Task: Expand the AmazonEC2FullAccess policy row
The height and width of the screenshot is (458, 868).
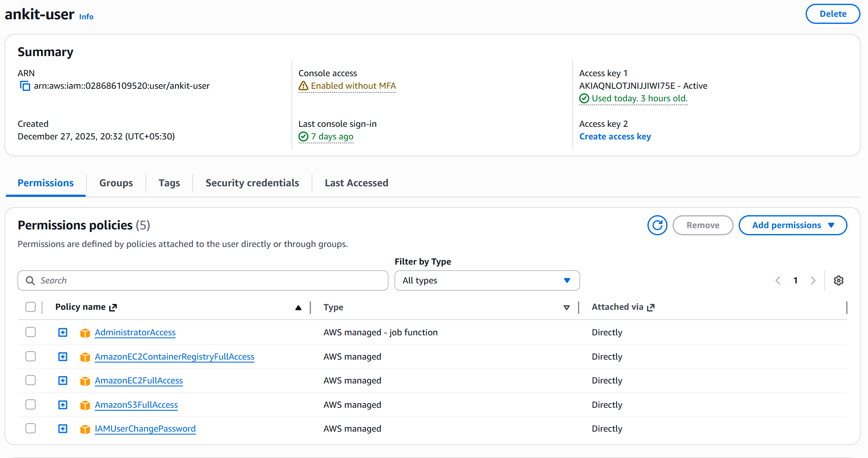Action: 63,381
